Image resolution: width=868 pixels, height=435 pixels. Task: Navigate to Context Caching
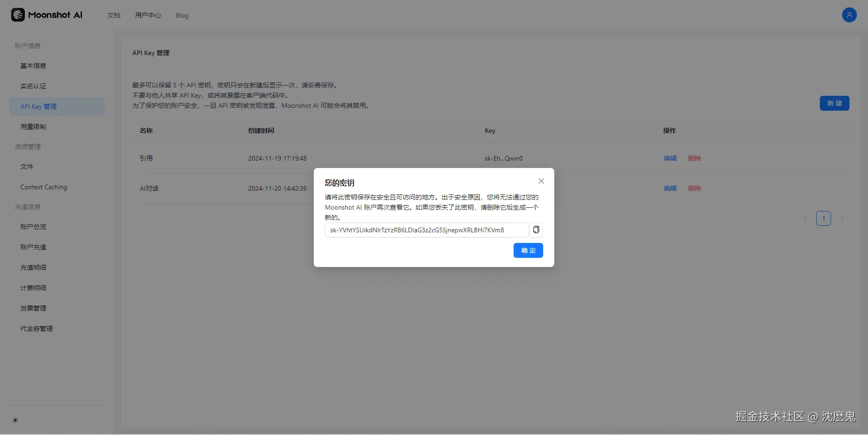(44, 187)
